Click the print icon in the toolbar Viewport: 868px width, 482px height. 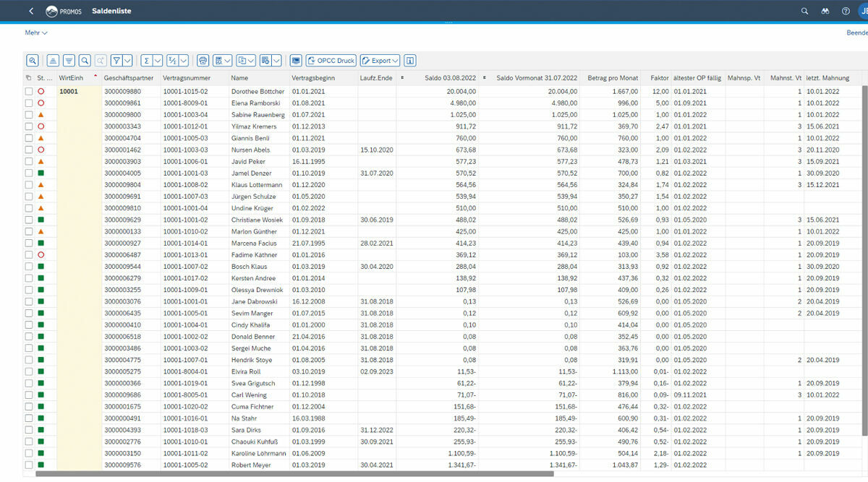(203, 61)
